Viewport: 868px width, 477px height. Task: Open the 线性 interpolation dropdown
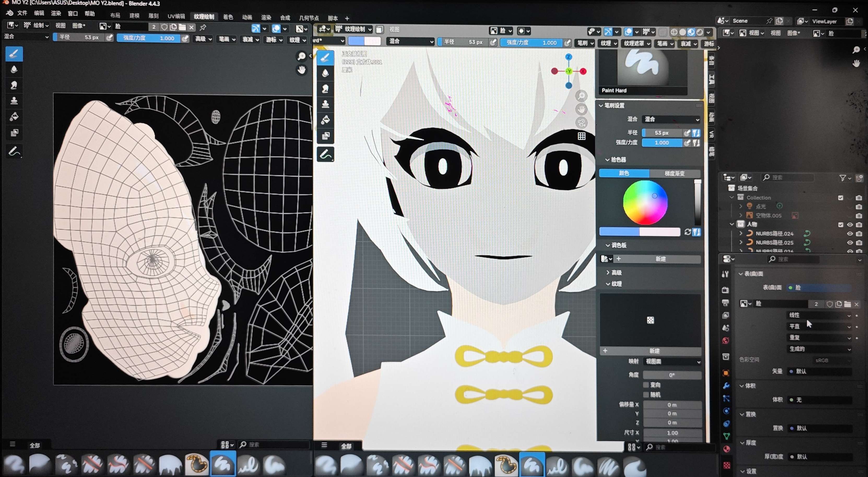click(x=819, y=315)
